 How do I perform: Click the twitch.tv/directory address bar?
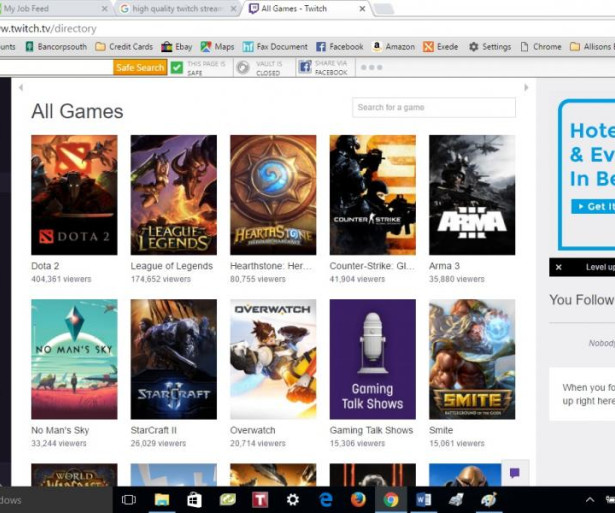pyautogui.click(x=306, y=29)
